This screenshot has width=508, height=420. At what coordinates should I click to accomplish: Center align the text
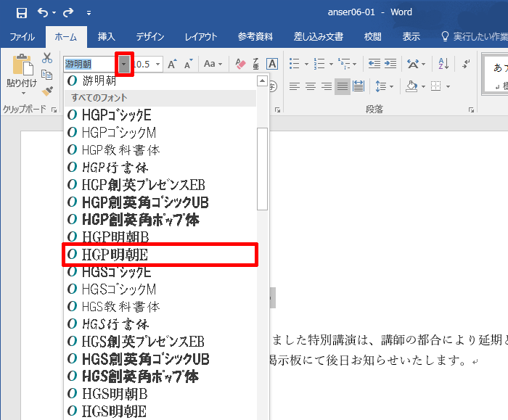pos(311,86)
